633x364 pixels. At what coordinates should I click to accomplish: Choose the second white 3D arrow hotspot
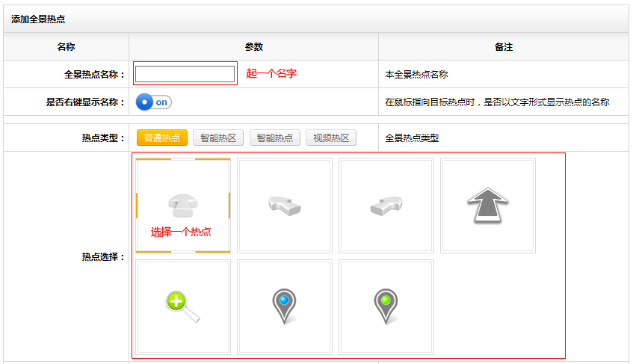386,206
